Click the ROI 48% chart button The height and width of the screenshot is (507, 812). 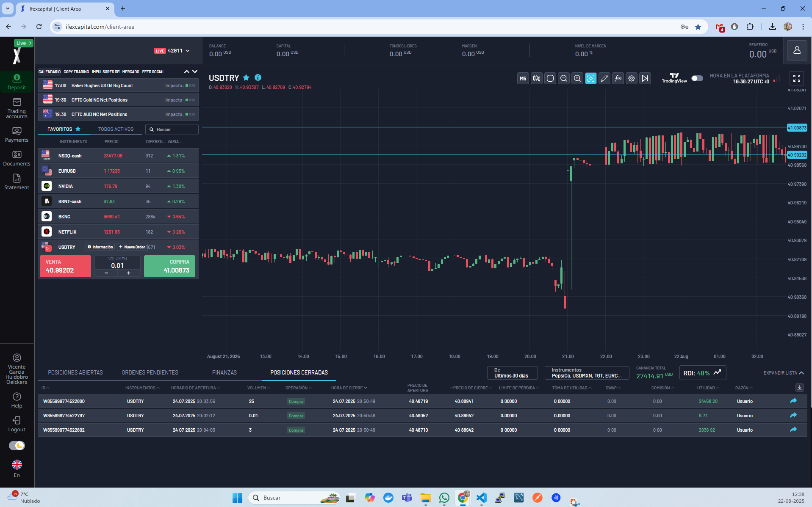click(703, 373)
